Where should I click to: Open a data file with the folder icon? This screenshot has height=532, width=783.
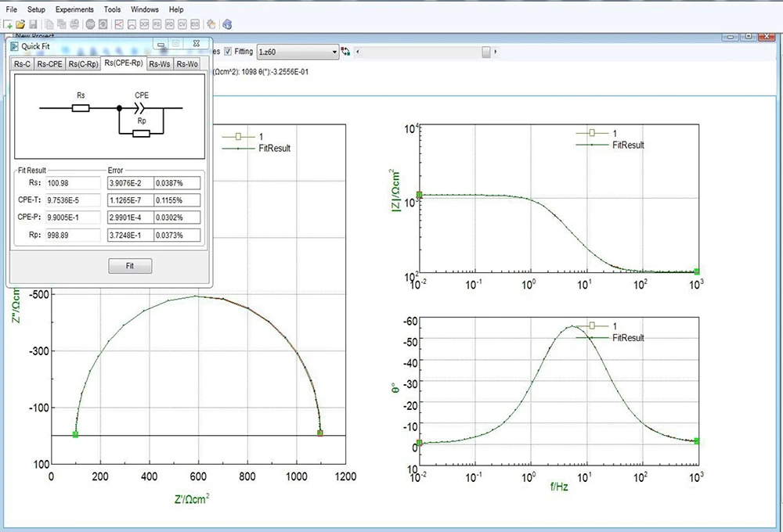tap(21, 24)
